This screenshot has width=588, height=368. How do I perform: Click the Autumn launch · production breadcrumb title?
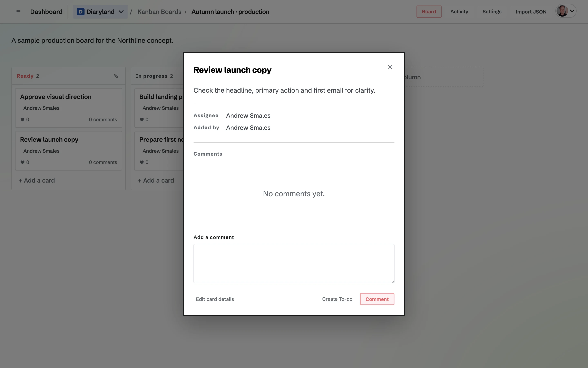[230, 12]
